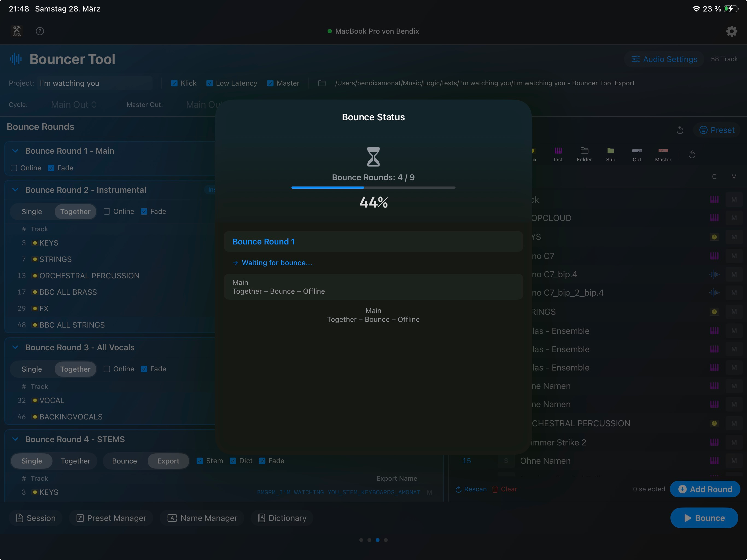The image size is (747, 560).
Task: Click the reset arrow next to Preset
Action: pyautogui.click(x=680, y=130)
